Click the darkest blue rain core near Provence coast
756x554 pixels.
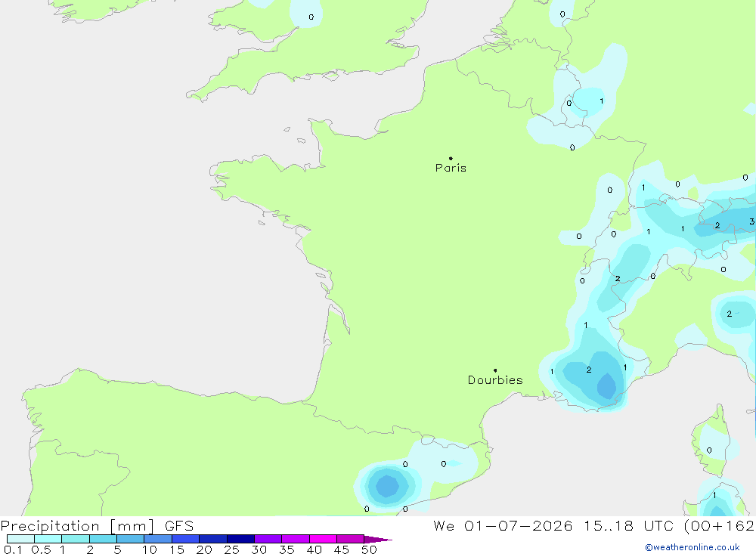click(607, 387)
